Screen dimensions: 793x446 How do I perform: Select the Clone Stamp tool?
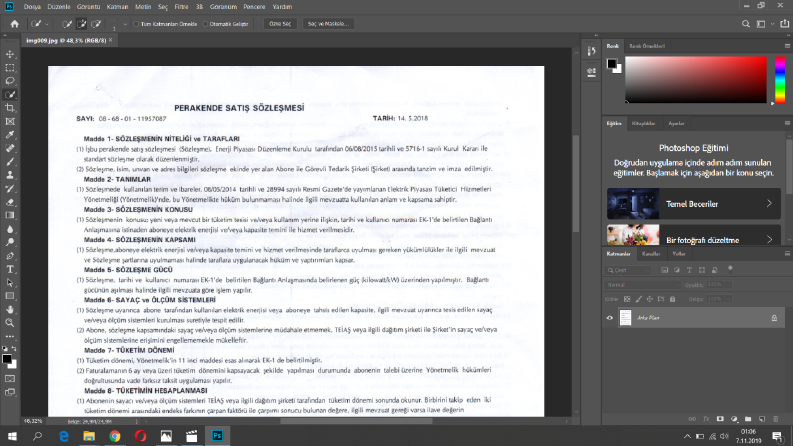click(10, 175)
